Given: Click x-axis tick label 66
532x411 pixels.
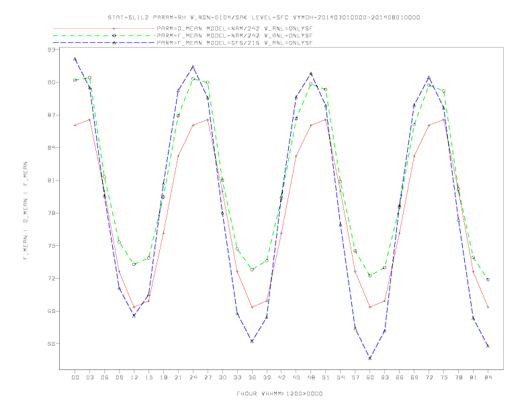Looking at the screenshot, I should click(400, 377).
